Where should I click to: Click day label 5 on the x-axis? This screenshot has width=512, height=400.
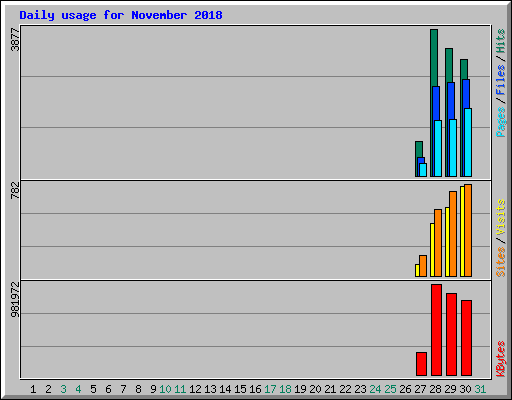coord(93,389)
